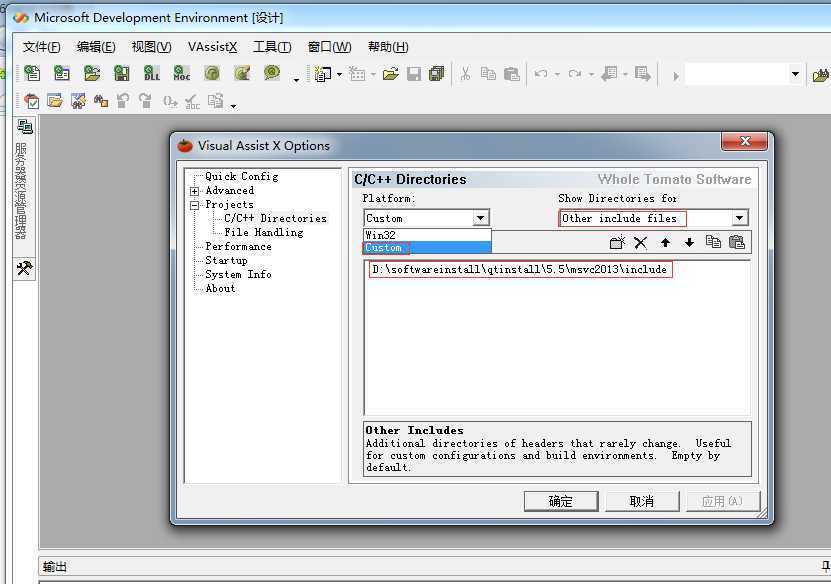Select the Startup tree item

(226, 260)
